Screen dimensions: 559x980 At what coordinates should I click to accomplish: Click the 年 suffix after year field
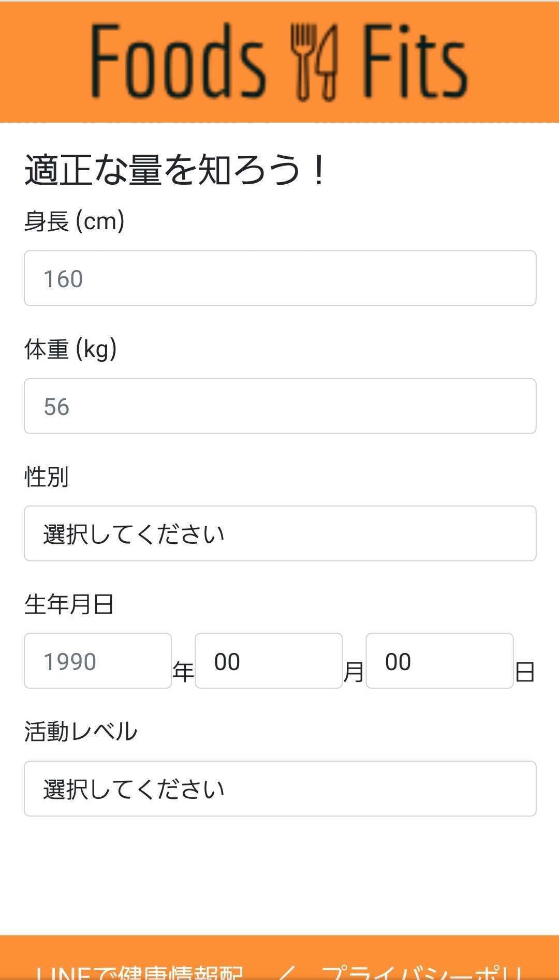tap(183, 672)
